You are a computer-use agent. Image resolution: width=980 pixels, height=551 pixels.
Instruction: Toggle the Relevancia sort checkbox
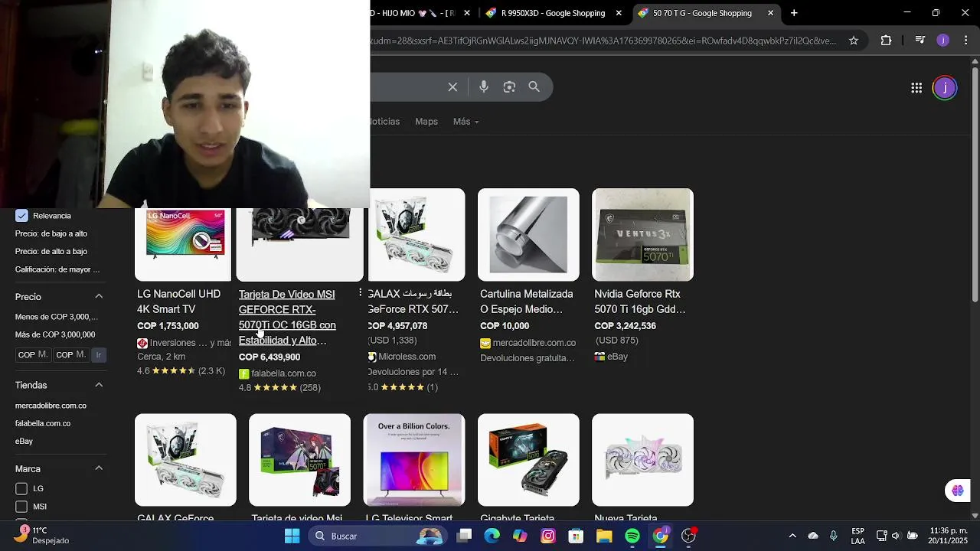coord(21,216)
